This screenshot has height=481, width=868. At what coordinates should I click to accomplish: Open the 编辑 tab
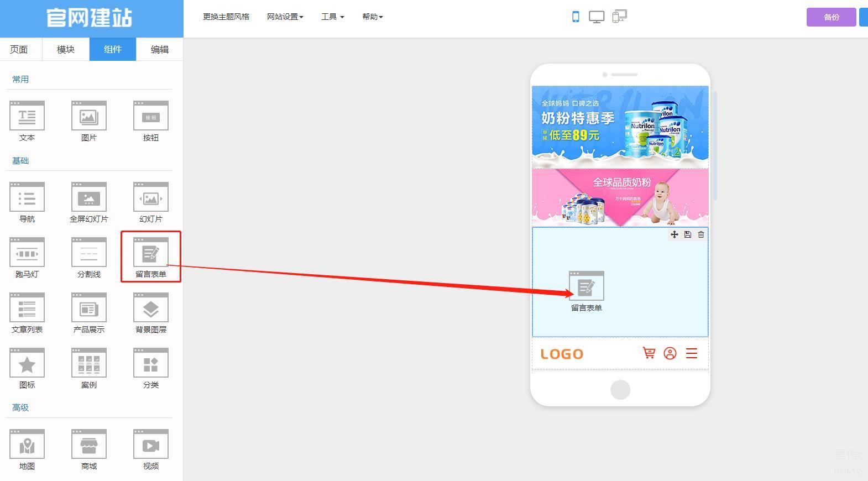click(x=160, y=49)
